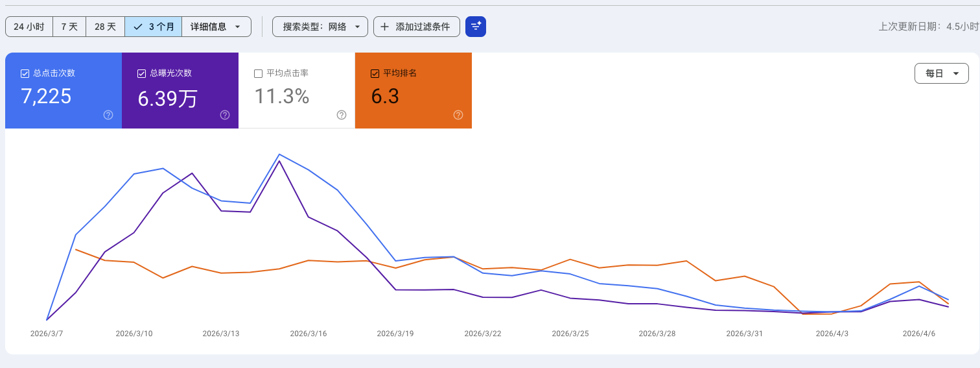
Task: Uncheck the 总曝光次数 checkbox
Action: pos(142,73)
